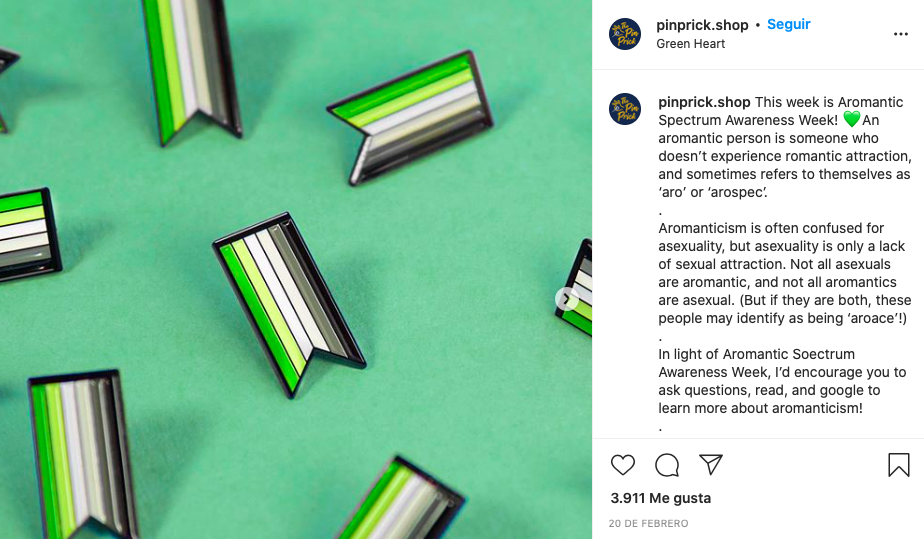This screenshot has width=924, height=539.
Task: Like the post with the heart icon
Action: click(x=622, y=465)
